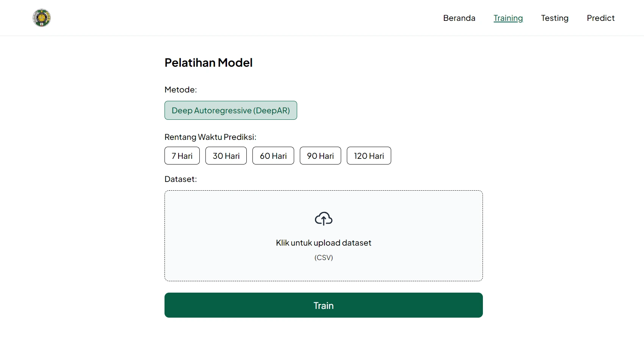Go to the Testing page
This screenshot has width=644, height=340.
pyautogui.click(x=555, y=18)
